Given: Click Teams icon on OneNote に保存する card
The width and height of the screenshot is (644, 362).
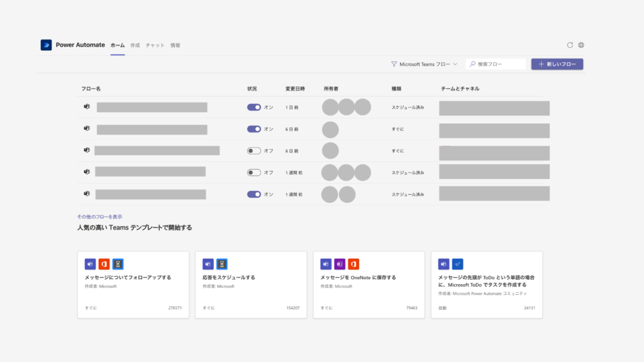Looking at the screenshot, I should click(x=326, y=264).
